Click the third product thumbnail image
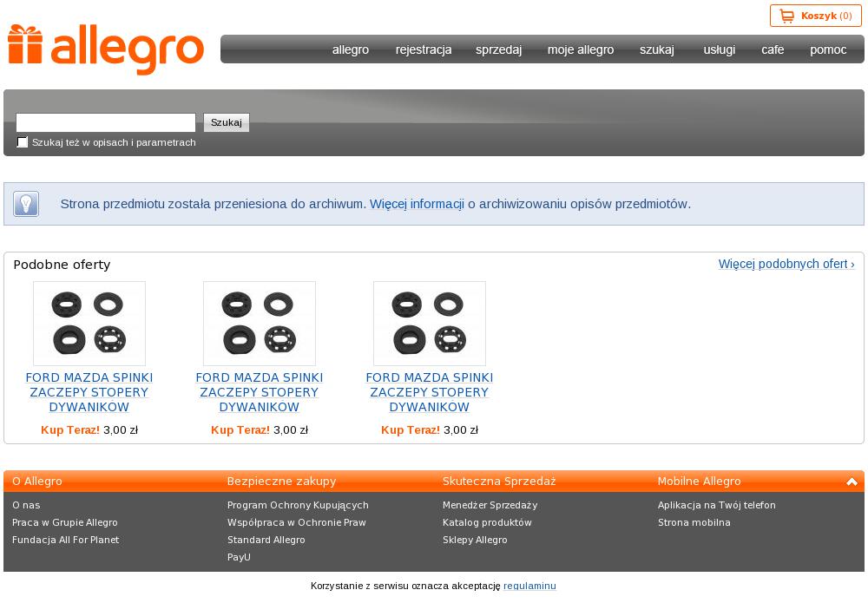Viewport: 868px width, 603px height. tap(429, 324)
